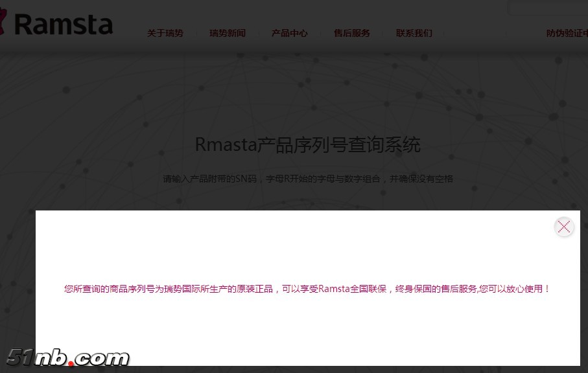Open the 关于瑞势 menu item
This screenshot has height=373, width=588.
[x=165, y=34]
